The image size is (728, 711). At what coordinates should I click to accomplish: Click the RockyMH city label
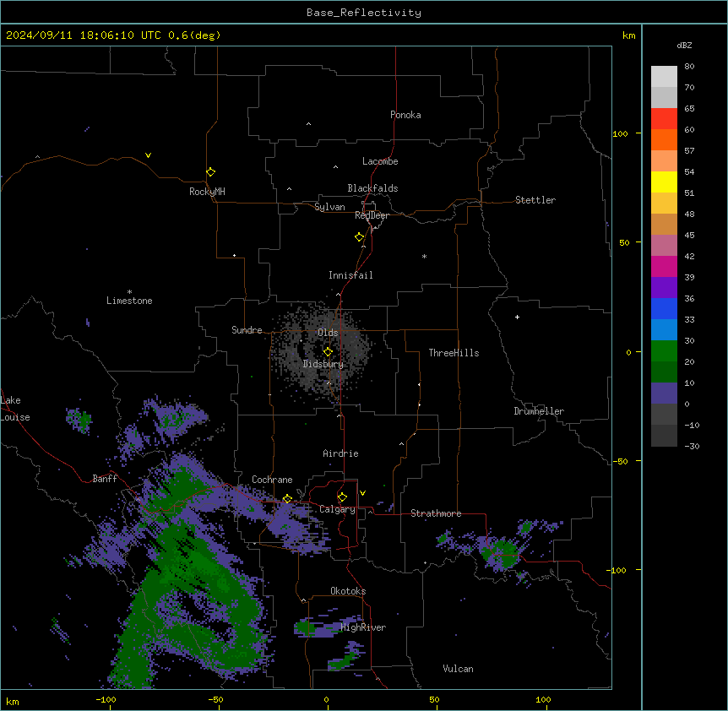click(x=207, y=192)
